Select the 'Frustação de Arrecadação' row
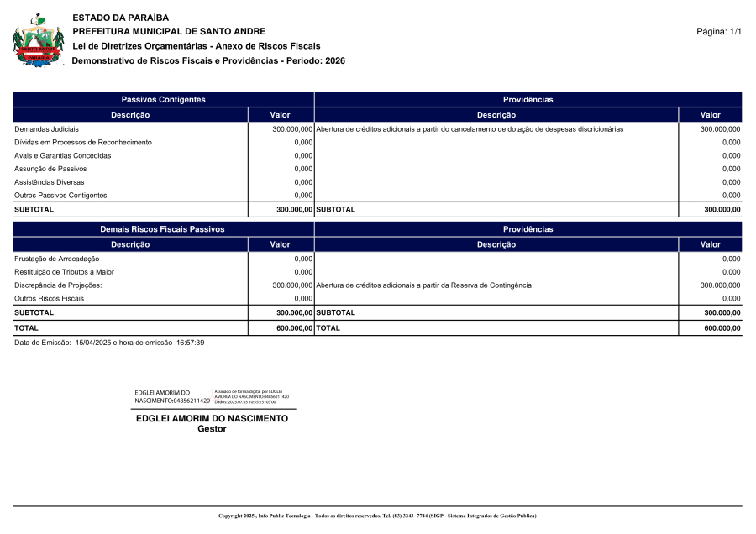Image resolution: width=756 pixels, height=534 pixels. pos(57,259)
